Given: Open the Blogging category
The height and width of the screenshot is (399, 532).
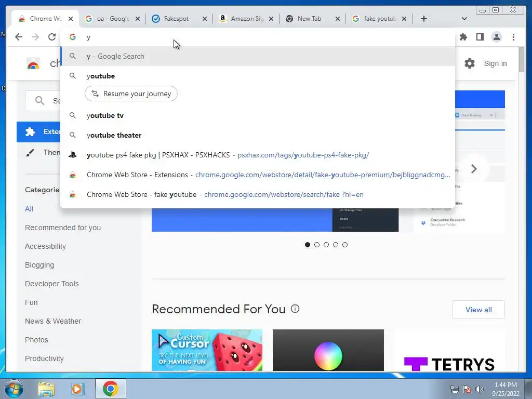Looking at the screenshot, I should tap(39, 265).
